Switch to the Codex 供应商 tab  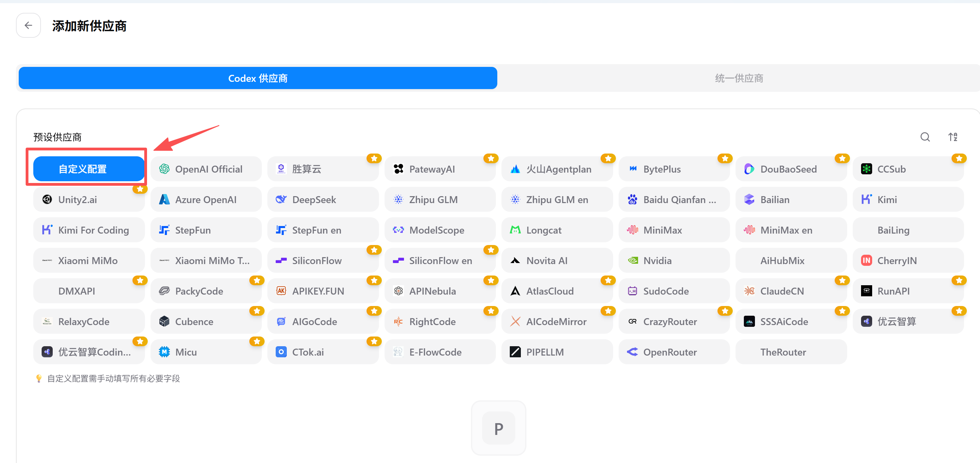coord(258,78)
